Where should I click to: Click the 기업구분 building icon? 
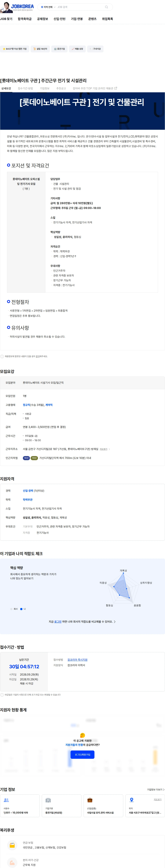tap(48, 800)
